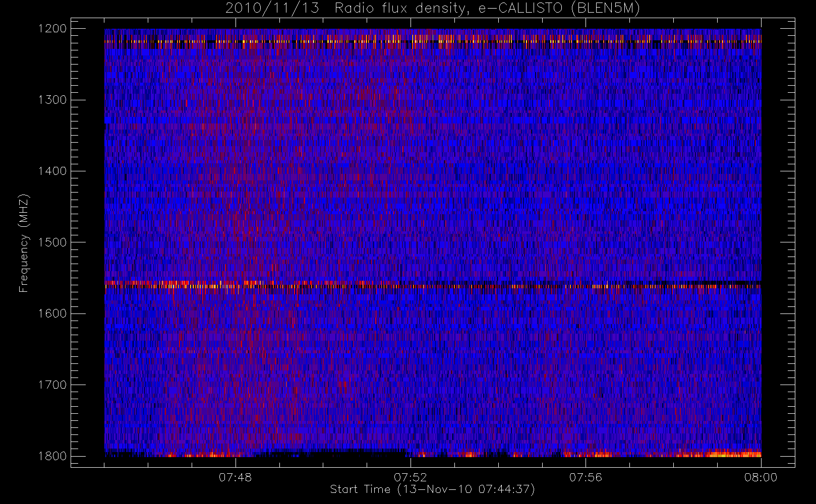Select the 1700 frequency tick label

[x=52, y=385]
